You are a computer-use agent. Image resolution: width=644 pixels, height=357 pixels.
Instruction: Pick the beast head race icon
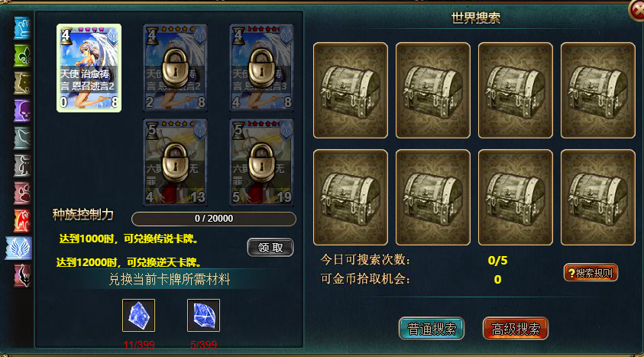coord(22,83)
